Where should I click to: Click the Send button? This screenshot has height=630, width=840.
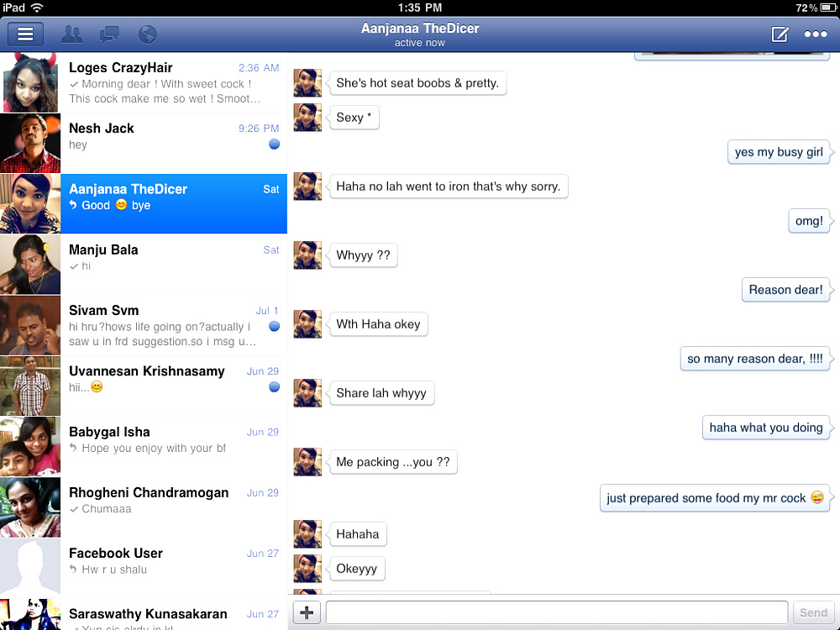point(813,612)
